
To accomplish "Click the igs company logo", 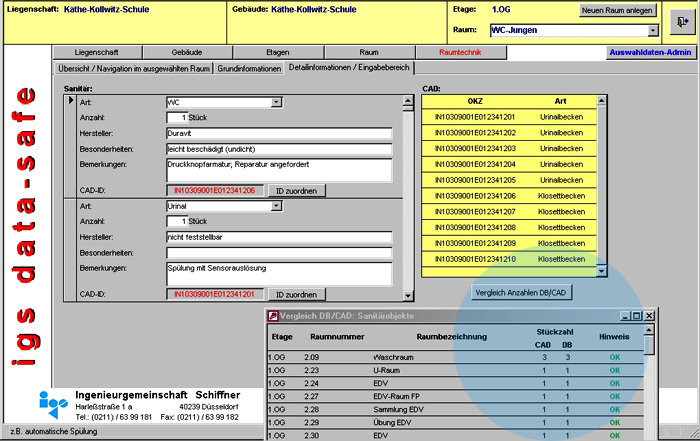I will [x=55, y=403].
